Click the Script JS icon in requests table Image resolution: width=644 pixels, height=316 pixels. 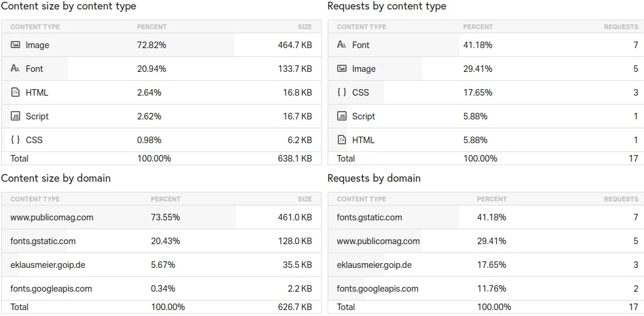[x=342, y=116]
